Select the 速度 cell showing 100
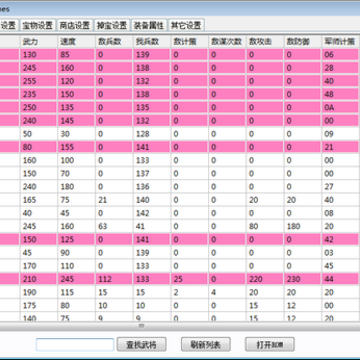This screenshot has width=360, height=360. tap(76, 160)
